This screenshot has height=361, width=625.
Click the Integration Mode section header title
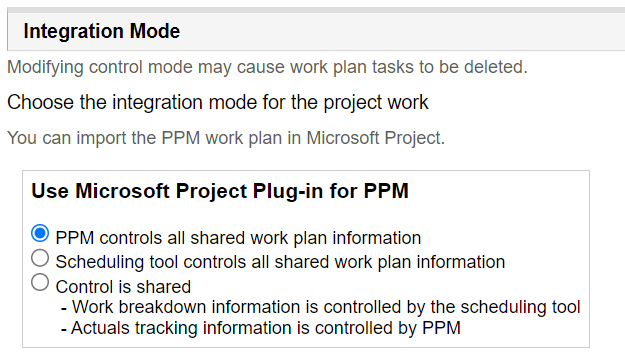click(x=102, y=31)
